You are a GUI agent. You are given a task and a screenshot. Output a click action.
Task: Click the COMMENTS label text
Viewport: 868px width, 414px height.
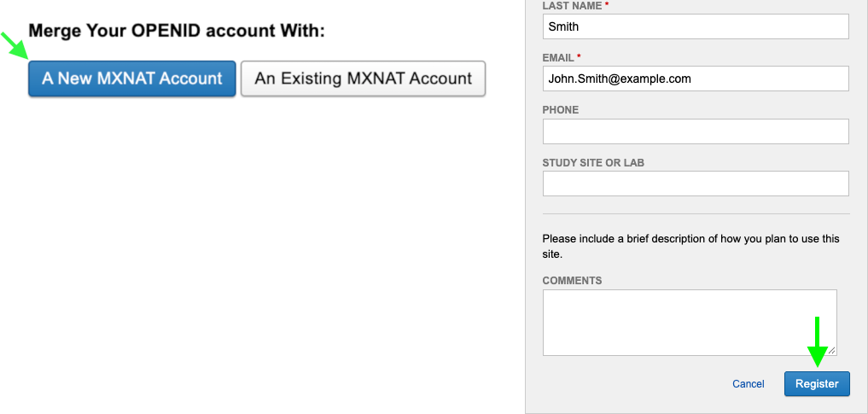pyautogui.click(x=572, y=281)
